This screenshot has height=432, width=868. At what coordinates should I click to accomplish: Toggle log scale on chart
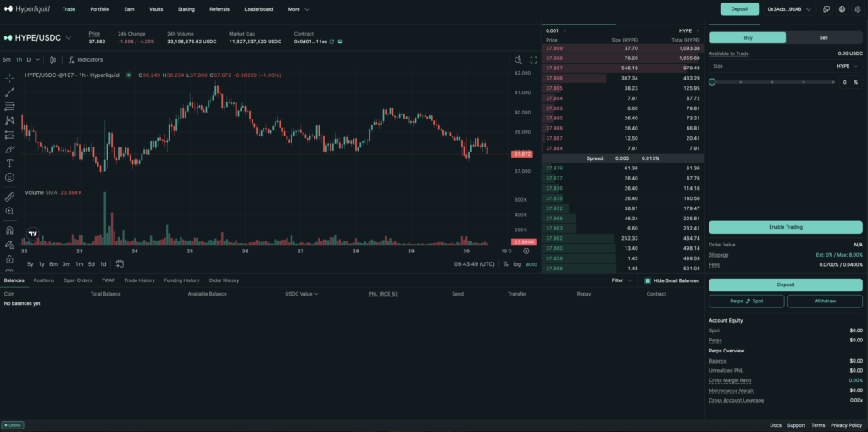517,264
